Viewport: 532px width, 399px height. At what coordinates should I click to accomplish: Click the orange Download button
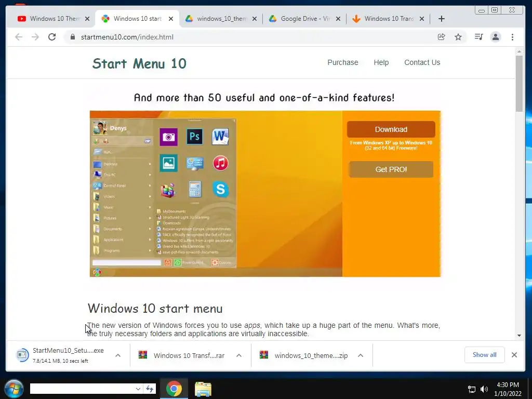point(391,129)
